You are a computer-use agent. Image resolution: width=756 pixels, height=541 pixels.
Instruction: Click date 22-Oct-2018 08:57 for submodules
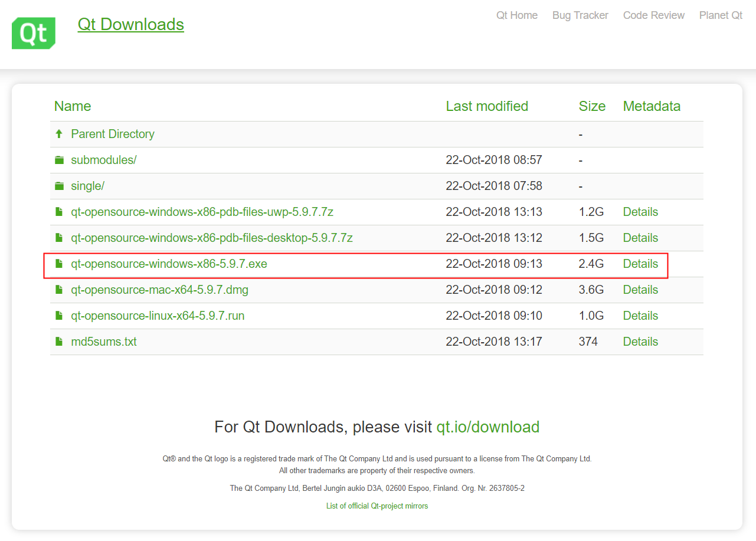pos(494,160)
